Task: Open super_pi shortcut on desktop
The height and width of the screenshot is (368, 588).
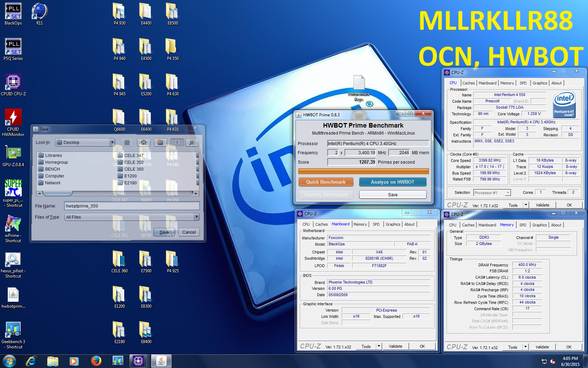Action: pyautogui.click(x=13, y=193)
